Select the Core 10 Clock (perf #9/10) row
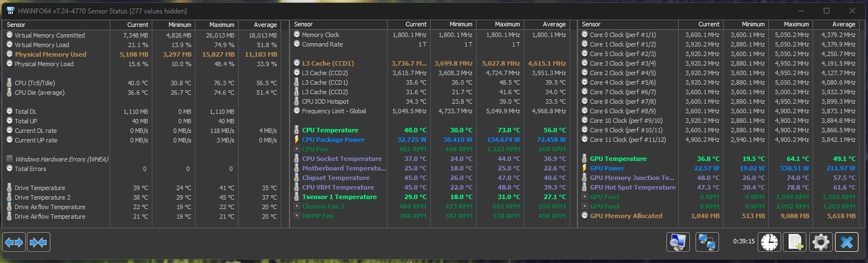Screen dimensions: 868x263 click(x=718, y=121)
